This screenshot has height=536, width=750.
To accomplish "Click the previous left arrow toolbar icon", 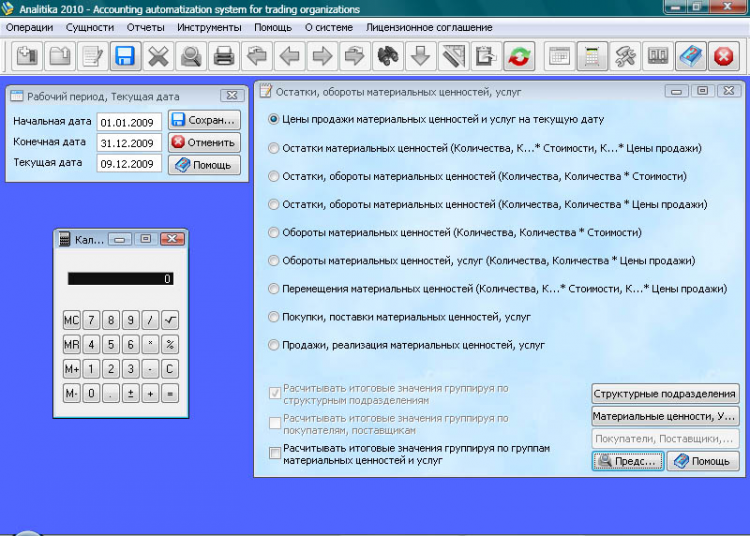I will [289, 56].
